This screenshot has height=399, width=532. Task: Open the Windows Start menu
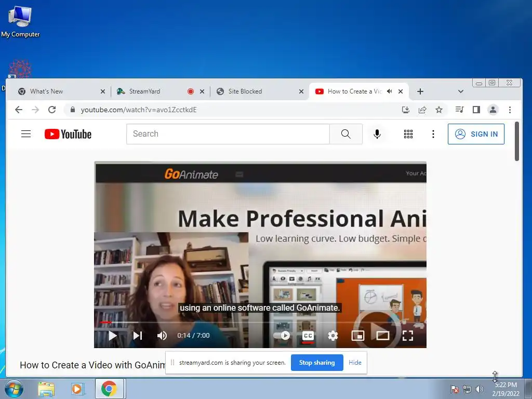coord(14,389)
